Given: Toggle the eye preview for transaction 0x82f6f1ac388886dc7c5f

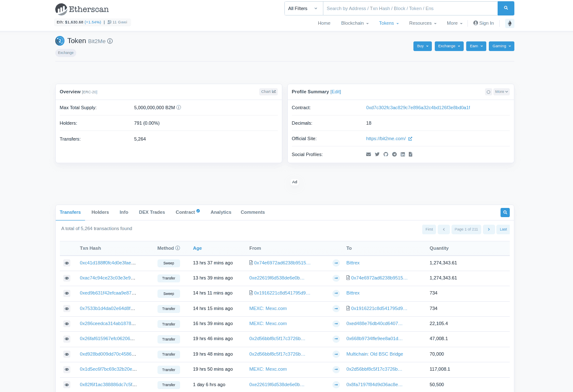Looking at the screenshot, I should (x=67, y=385).
